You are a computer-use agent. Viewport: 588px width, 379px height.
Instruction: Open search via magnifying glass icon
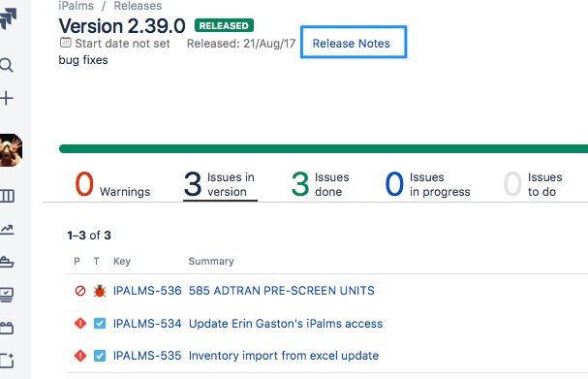pyautogui.click(x=7, y=65)
